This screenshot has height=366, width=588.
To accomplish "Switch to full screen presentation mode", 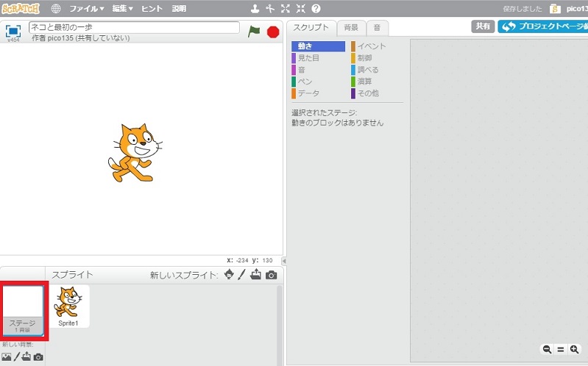I will [13, 32].
